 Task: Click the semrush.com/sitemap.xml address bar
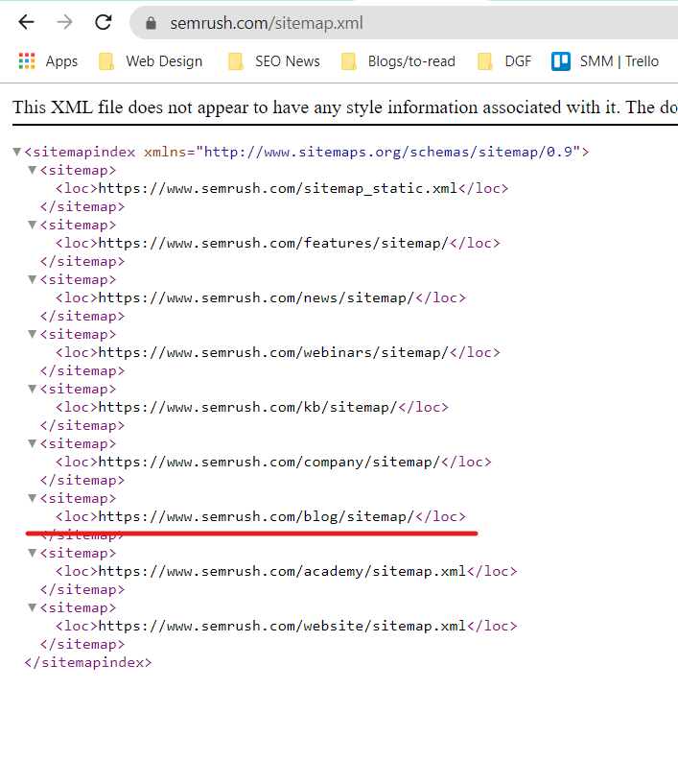point(404,23)
